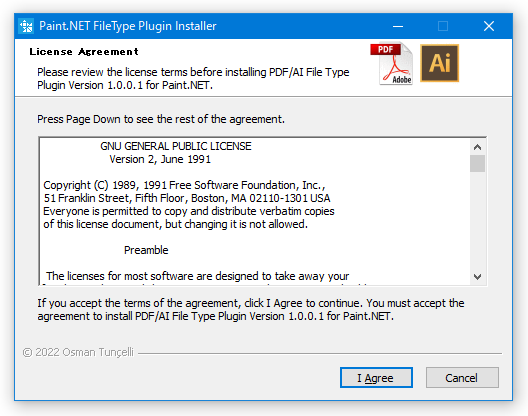
Task: Click the Adobe PDF file icon
Action: pyautogui.click(x=392, y=64)
